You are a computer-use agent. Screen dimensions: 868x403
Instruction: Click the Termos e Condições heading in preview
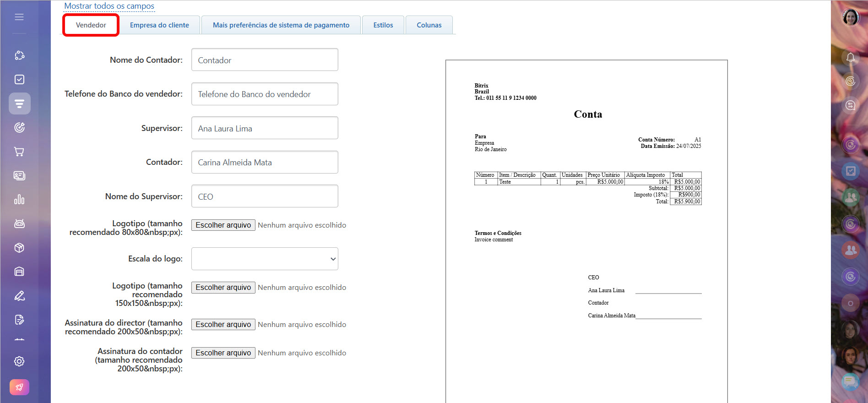click(x=498, y=233)
